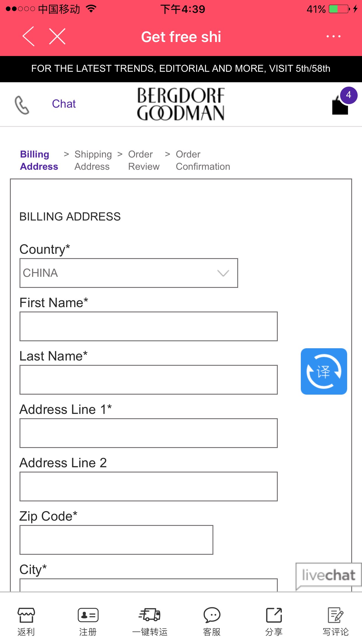Click the Chat link near logo
362x644 pixels.
click(64, 104)
